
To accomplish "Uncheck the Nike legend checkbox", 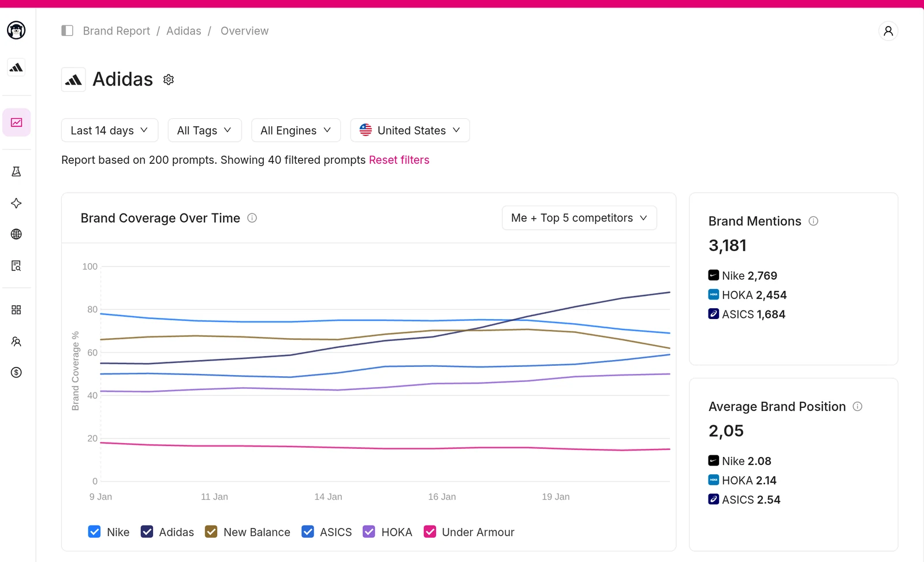I will coord(94,531).
